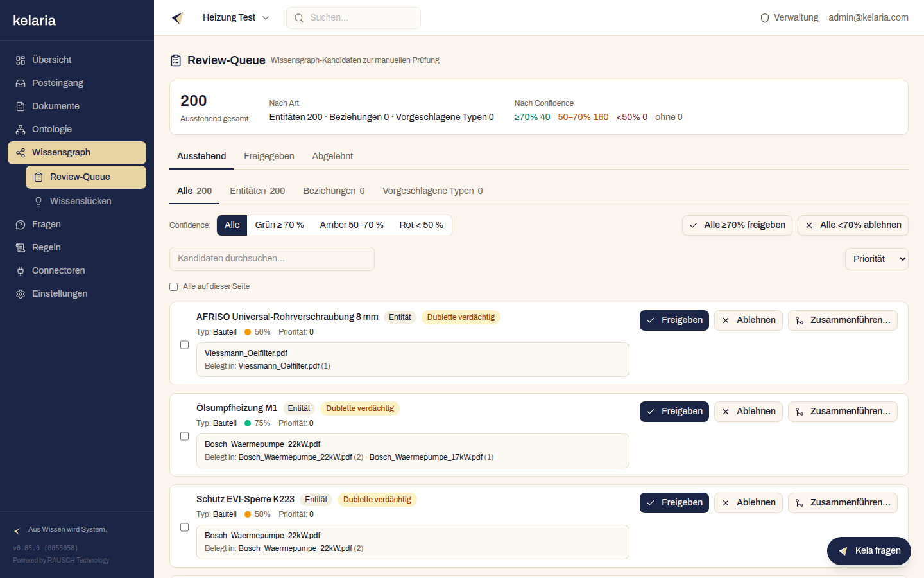This screenshot has height=578, width=924.
Task: Click the Posteingang inbox icon
Action: point(21,83)
